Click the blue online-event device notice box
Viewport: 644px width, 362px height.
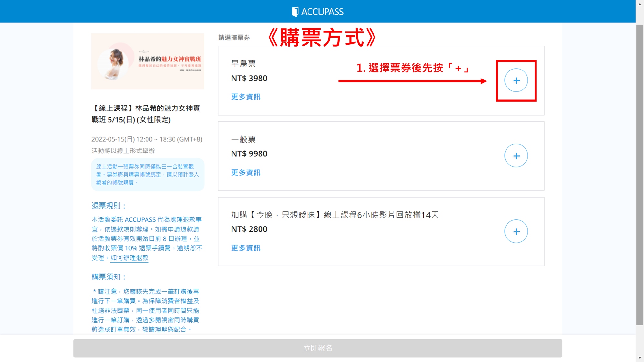pyautogui.click(x=147, y=175)
